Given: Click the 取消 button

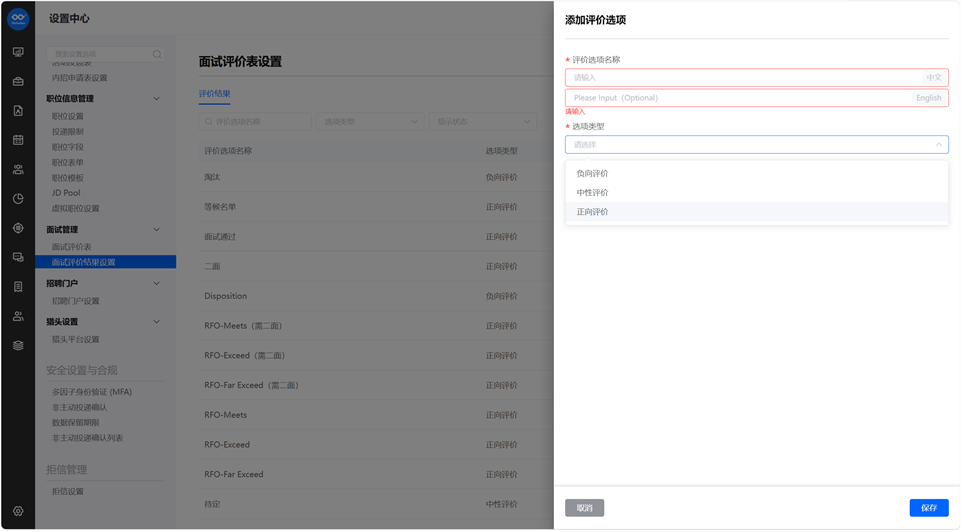Looking at the screenshot, I should coord(584,508).
